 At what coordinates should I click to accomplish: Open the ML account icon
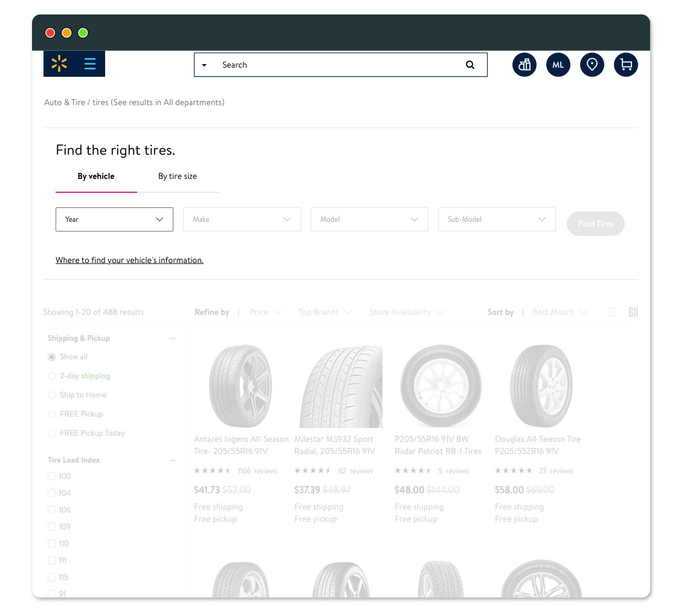click(558, 65)
